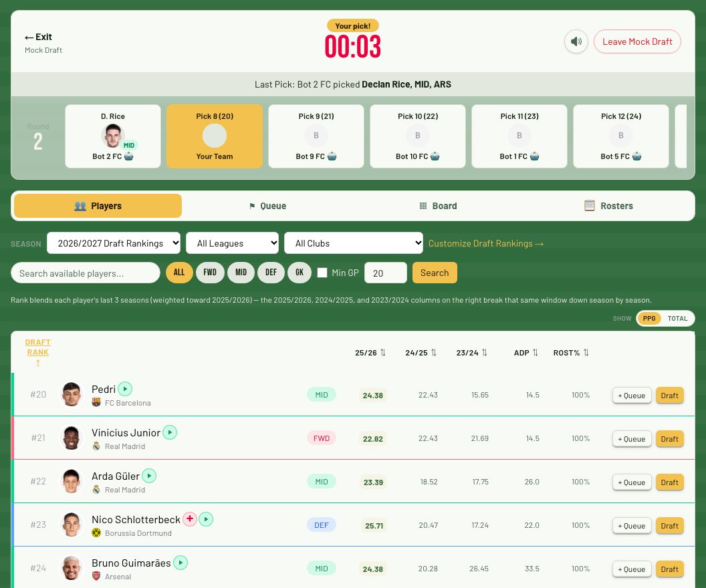Select the Pick 8 Your Team card
The height and width of the screenshot is (588, 706).
[215, 136]
